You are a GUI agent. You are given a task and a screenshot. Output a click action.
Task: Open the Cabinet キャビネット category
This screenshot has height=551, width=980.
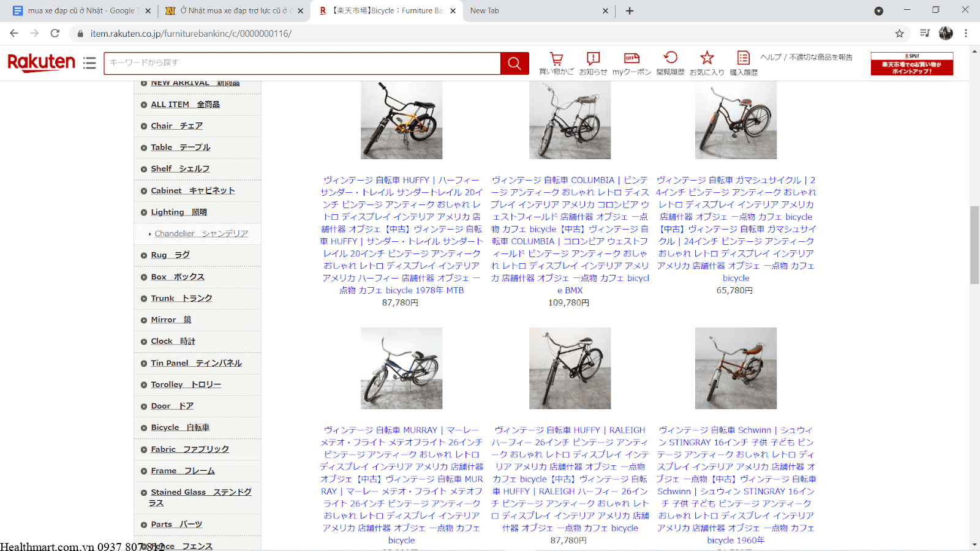[x=193, y=191]
